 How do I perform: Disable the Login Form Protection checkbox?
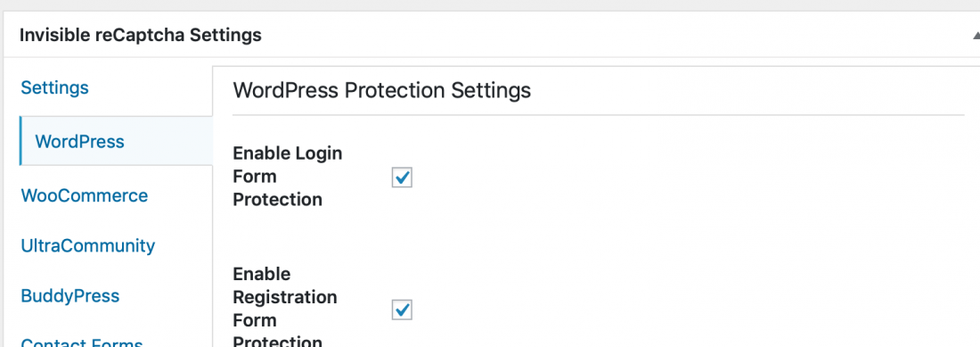402,177
